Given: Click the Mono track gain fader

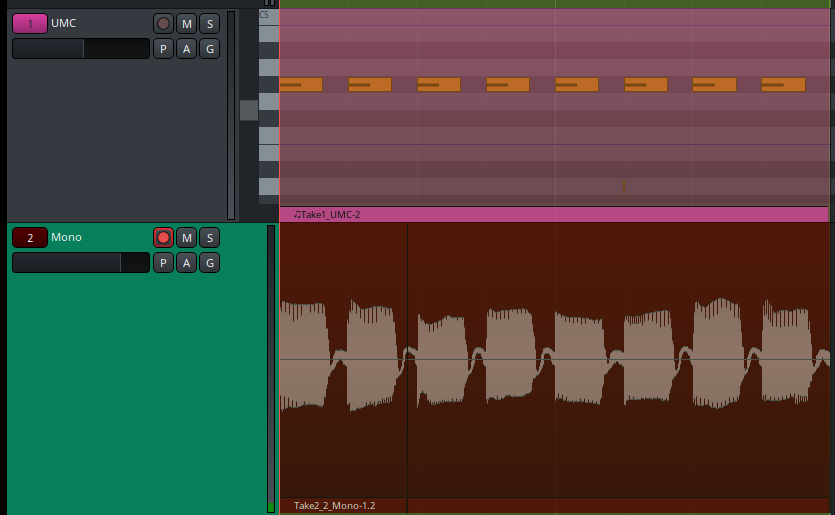Looking at the screenshot, I should pos(80,262).
